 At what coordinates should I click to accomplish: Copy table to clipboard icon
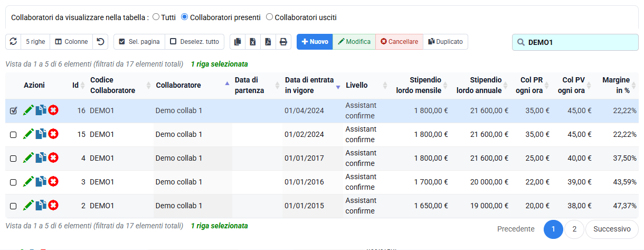[x=238, y=42]
